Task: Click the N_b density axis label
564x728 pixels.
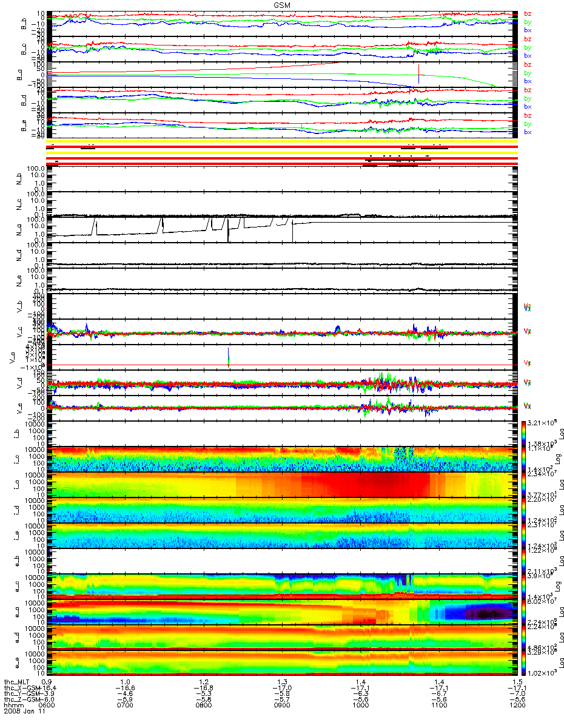Action: click(x=19, y=179)
